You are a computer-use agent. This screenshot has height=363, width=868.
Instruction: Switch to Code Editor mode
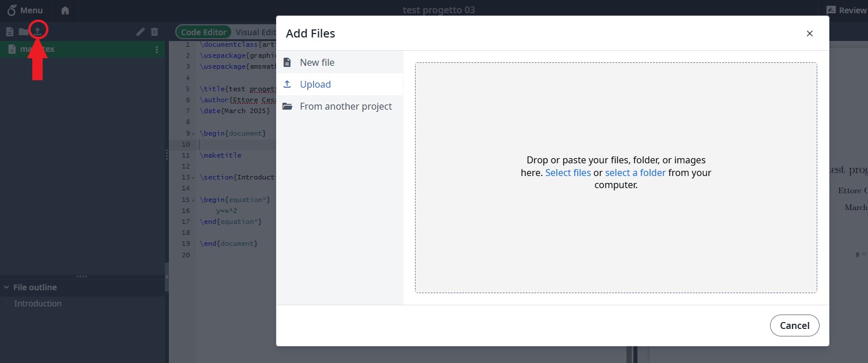tap(203, 32)
